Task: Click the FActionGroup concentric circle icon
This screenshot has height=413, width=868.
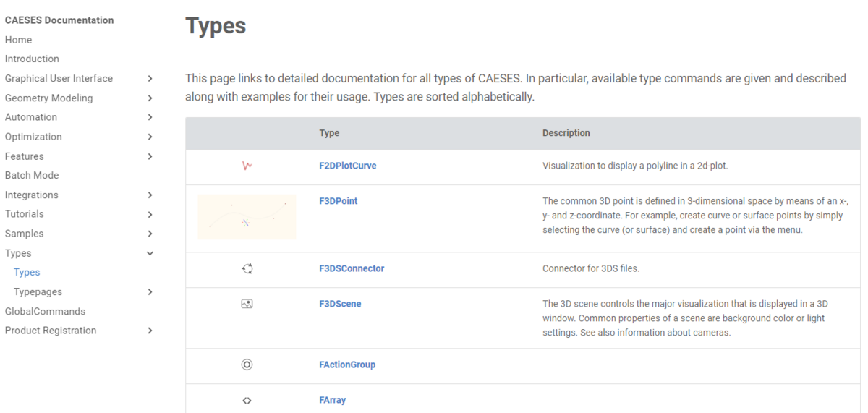Action: click(x=247, y=365)
